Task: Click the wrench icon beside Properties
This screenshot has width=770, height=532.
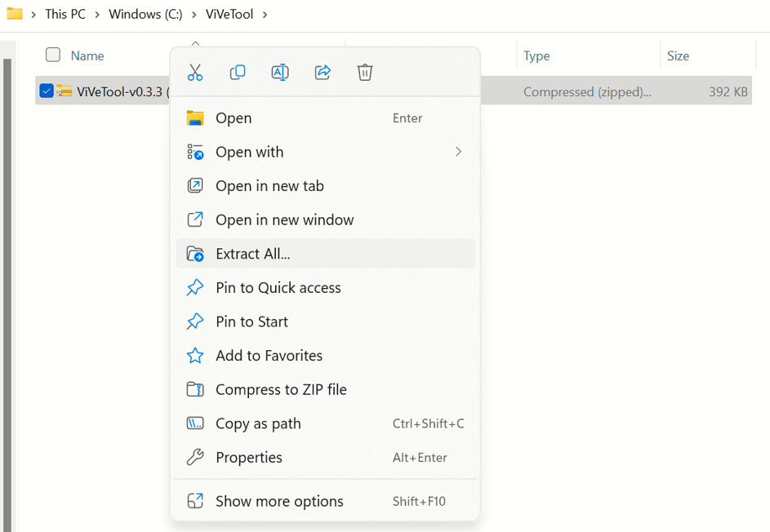Action: click(x=195, y=458)
